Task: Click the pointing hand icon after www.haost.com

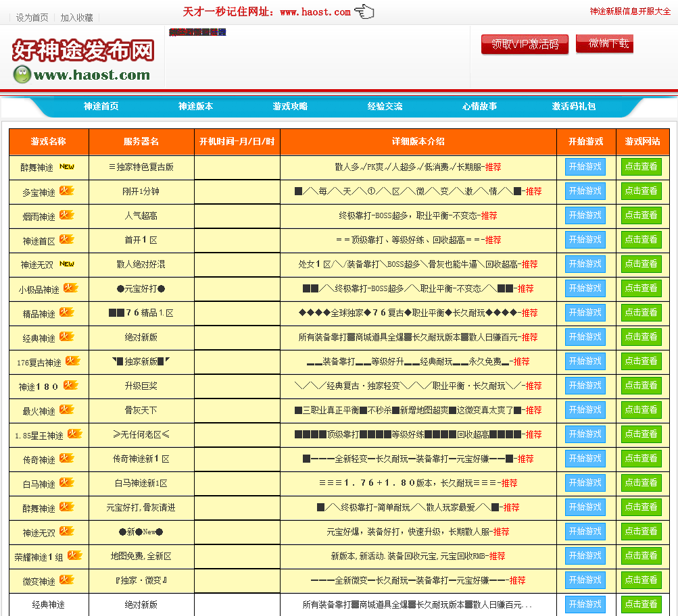Action: (364, 11)
